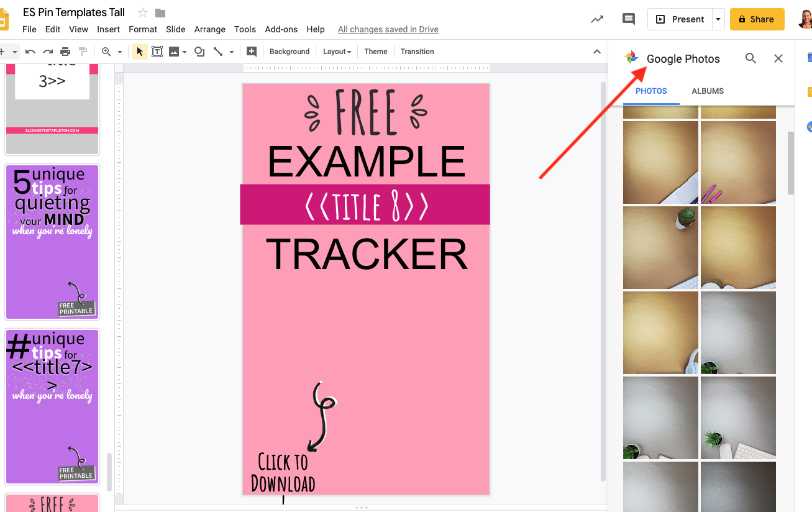Click the Background button
Image resolution: width=812 pixels, height=512 pixels.
point(290,52)
